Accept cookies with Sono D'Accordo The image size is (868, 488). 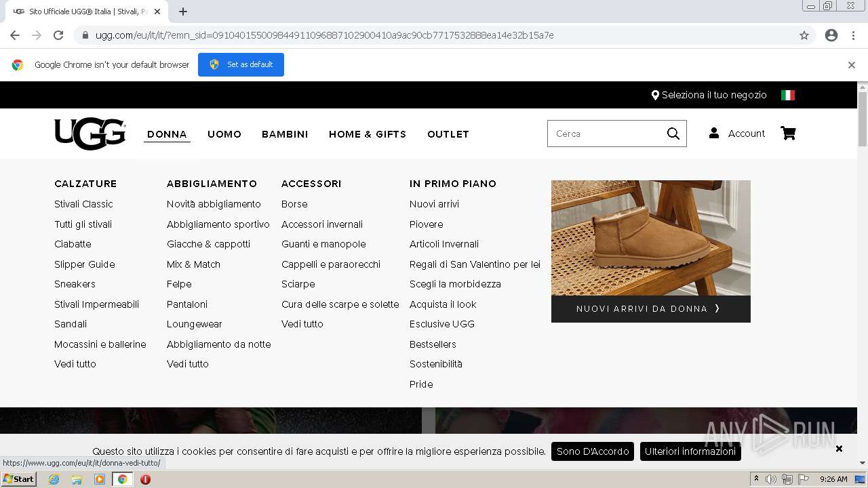point(593,451)
